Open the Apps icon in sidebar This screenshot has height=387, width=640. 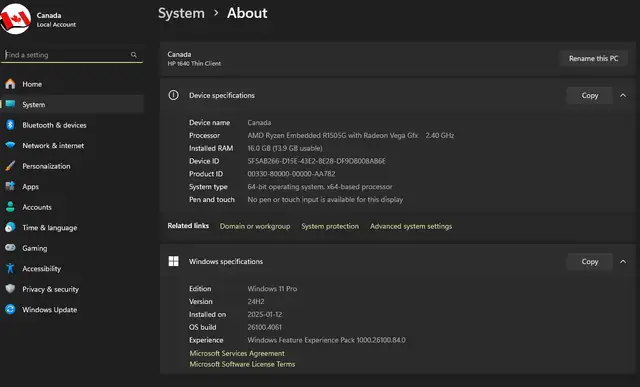10,186
